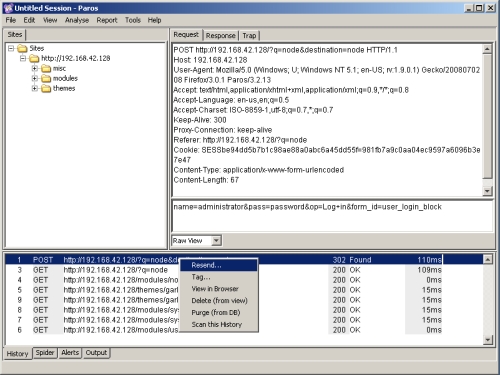
Task: Select history row 8 GET modules request
Action: (224, 310)
